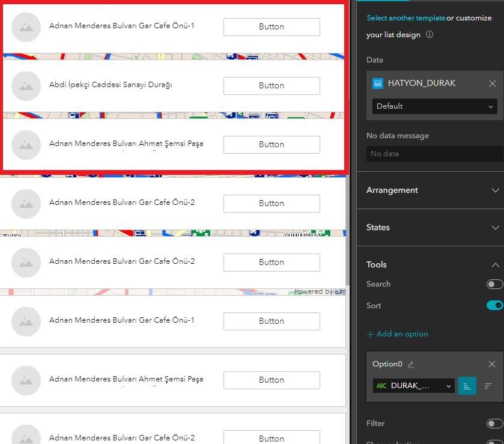
Task: Open the list design info icon
Action: tap(429, 34)
